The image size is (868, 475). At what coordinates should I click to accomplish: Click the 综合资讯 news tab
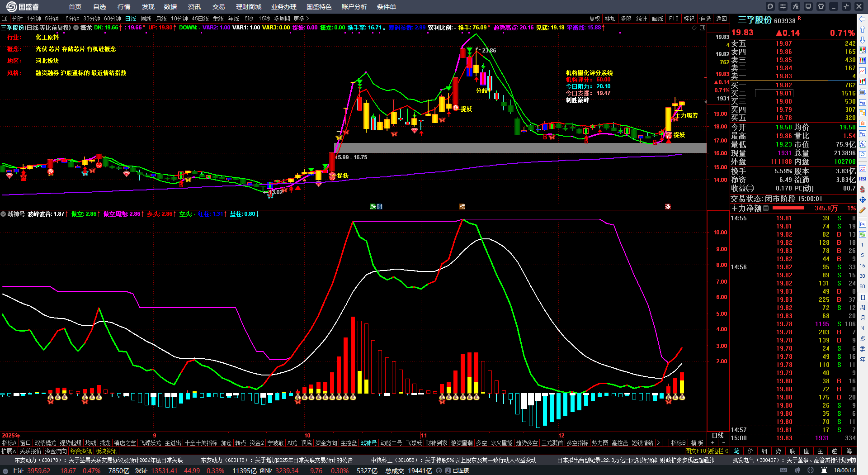click(81, 451)
